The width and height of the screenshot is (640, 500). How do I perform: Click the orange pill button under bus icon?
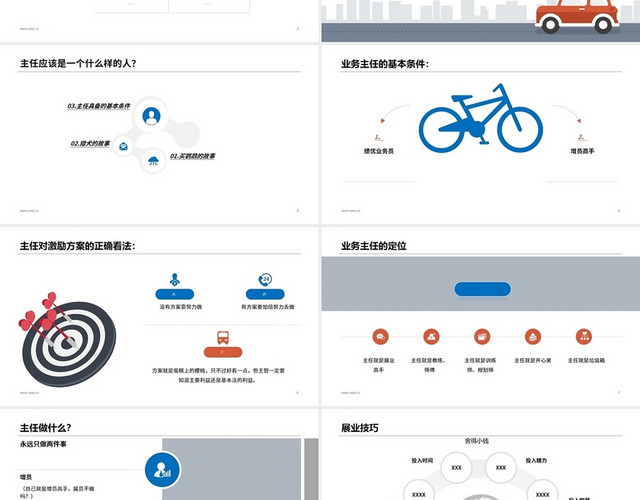[x=223, y=352]
